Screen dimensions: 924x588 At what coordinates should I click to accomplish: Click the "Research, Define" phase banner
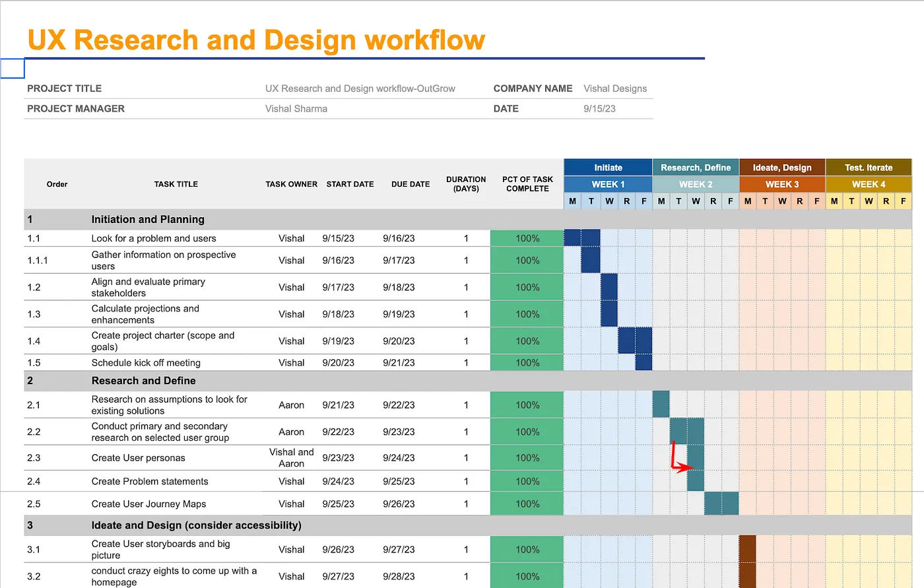pyautogui.click(x=695, y=167)
